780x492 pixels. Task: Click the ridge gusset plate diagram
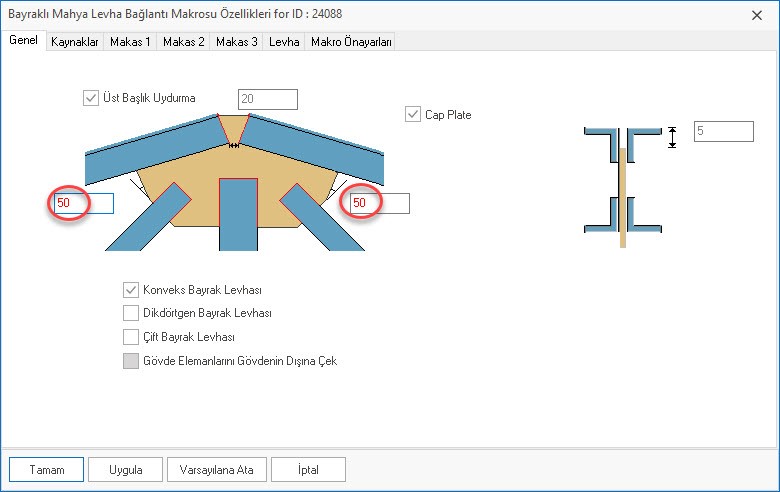click(x=234, y=182)
